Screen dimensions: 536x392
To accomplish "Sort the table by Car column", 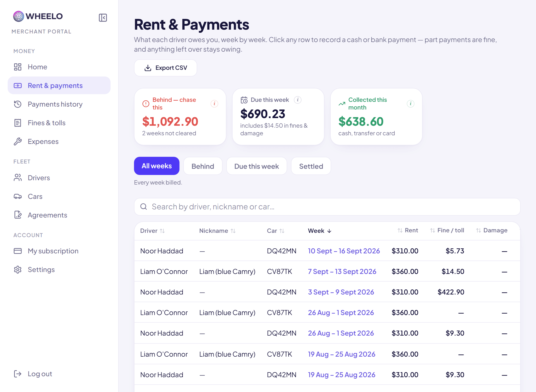I will pos(276,231).
